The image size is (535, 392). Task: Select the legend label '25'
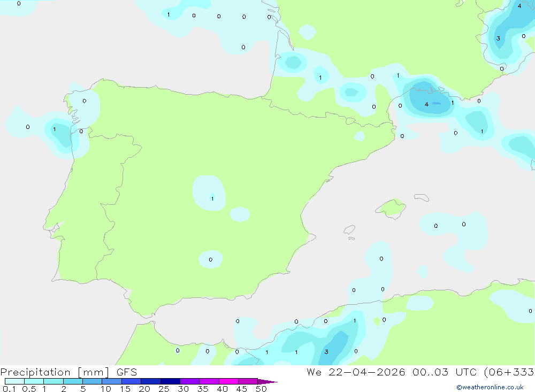click(x=164, y=389)
